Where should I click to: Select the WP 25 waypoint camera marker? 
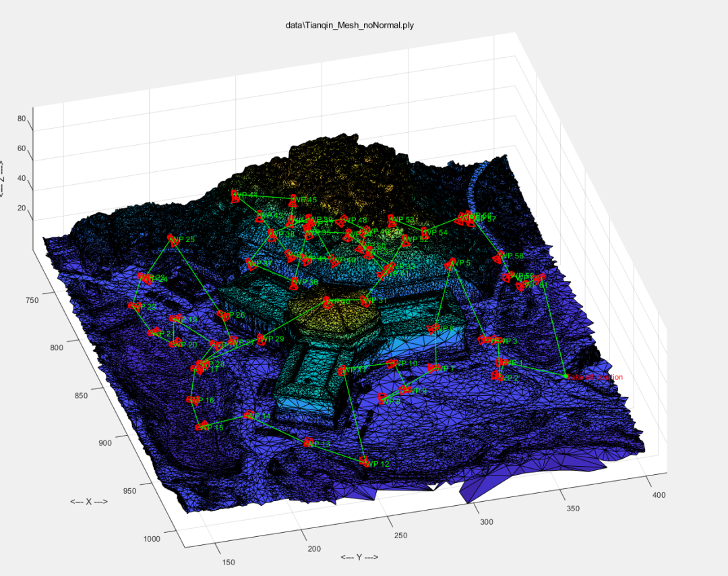172,239
